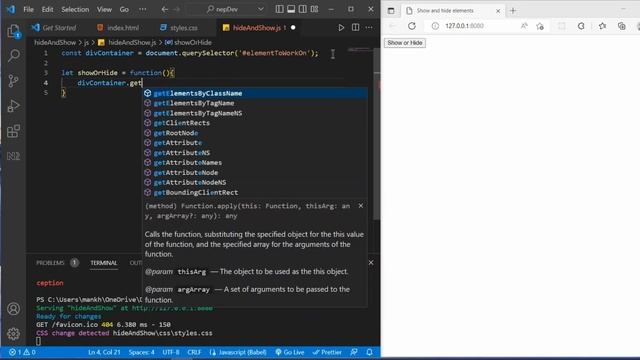Viewport: 640px width, 360px height.
Task: Open the Selection menu
Action: click(x=75, y=9)
